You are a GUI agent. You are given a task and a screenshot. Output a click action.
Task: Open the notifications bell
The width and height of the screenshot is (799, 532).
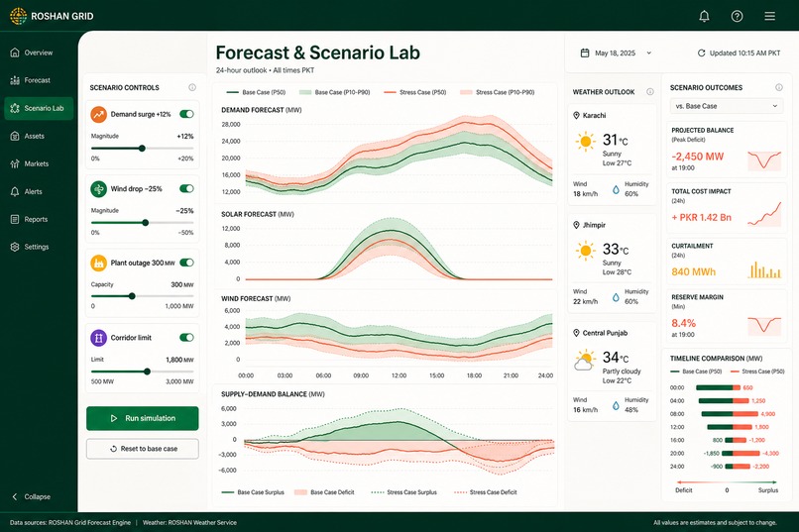[704, 16]
